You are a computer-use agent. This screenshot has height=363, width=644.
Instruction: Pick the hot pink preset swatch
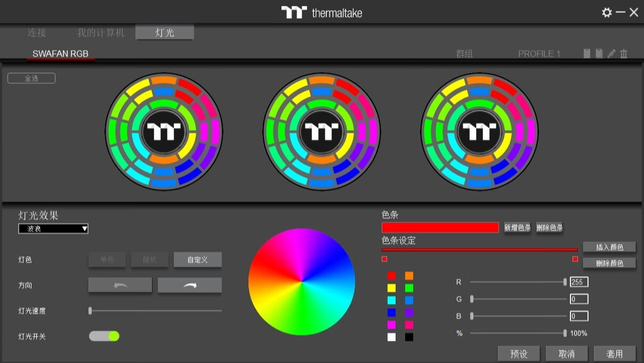(409, 325)
